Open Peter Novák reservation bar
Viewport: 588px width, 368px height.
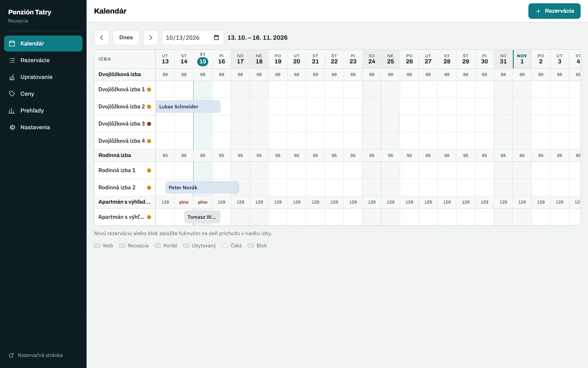[x=202, y=188]
